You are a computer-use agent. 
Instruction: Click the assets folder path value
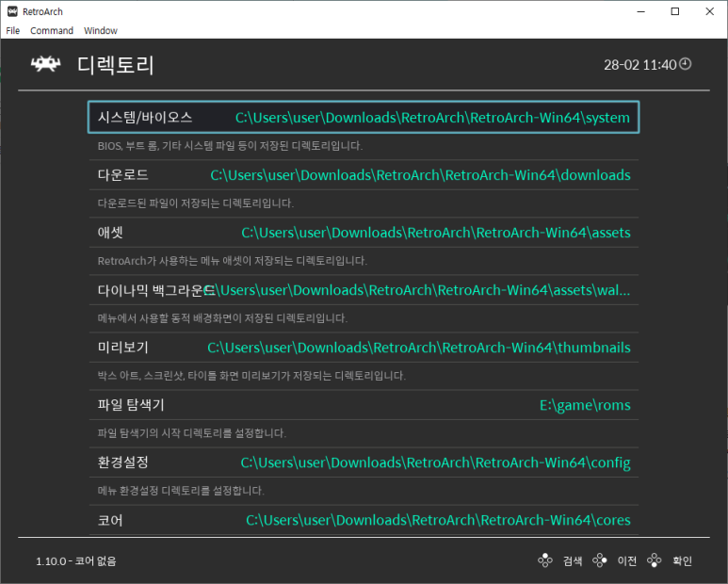pyautogui.click(x=436, y=233)
